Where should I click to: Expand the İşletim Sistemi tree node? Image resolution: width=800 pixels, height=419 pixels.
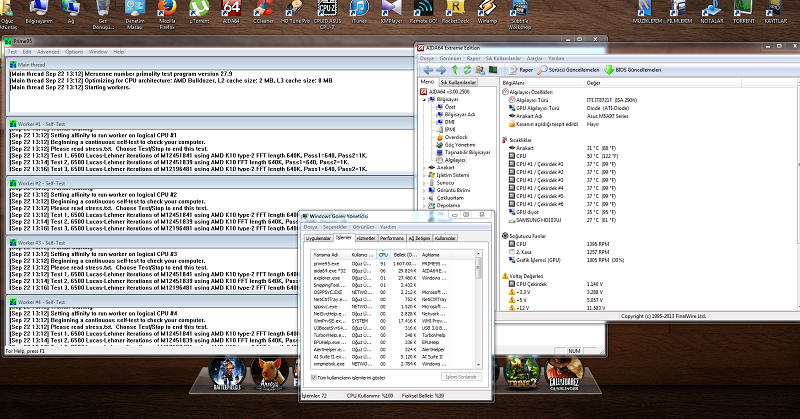(x=425, y=175)
